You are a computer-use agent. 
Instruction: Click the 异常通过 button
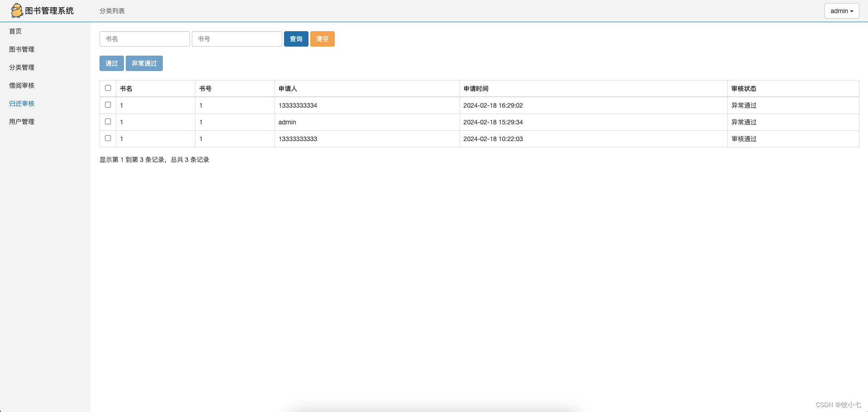coord(144,63)
